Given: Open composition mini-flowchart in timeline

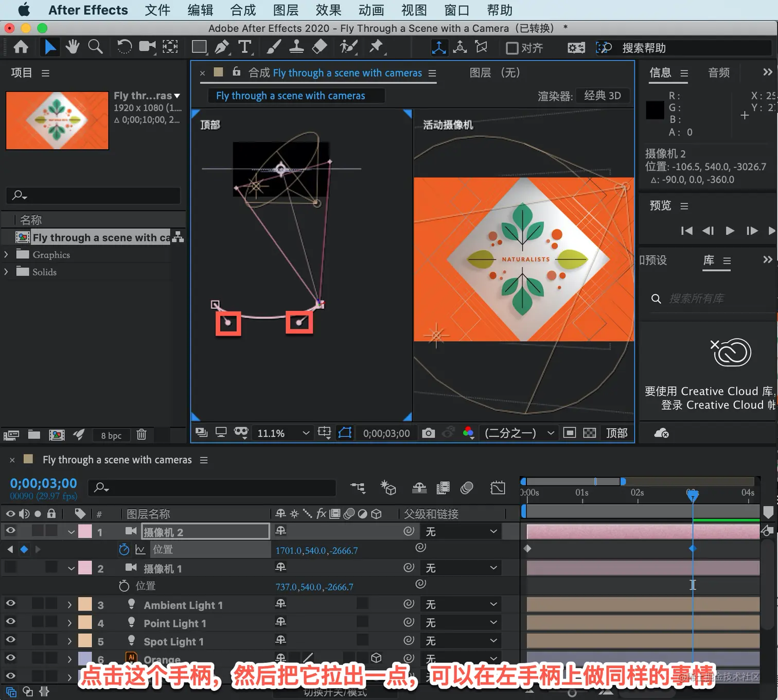Looking at the screenshot, I should click(358, 487).
